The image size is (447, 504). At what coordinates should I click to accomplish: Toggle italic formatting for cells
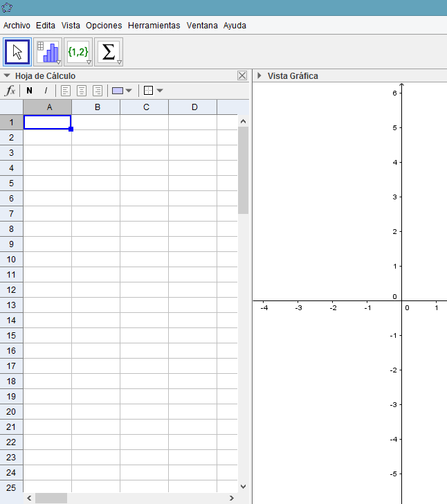point(46,91)
